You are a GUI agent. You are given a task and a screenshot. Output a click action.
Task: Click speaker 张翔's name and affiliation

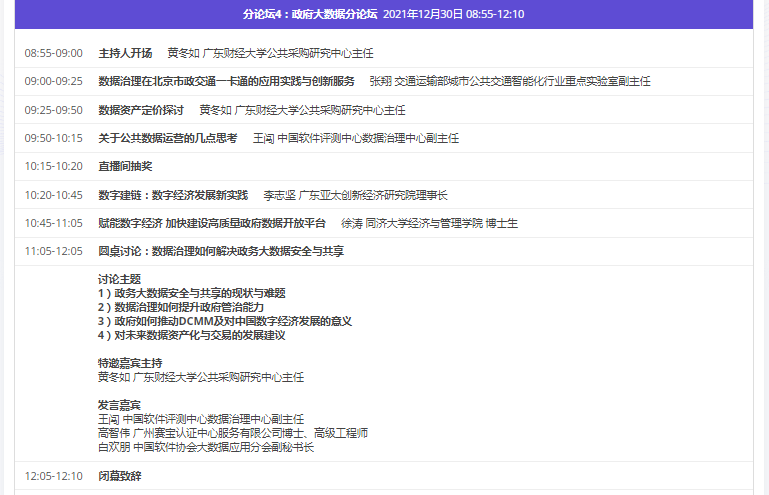click(x=510, y=81)
